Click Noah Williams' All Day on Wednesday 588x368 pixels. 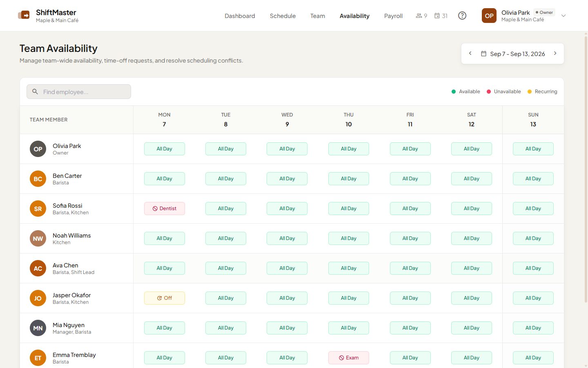287,238
